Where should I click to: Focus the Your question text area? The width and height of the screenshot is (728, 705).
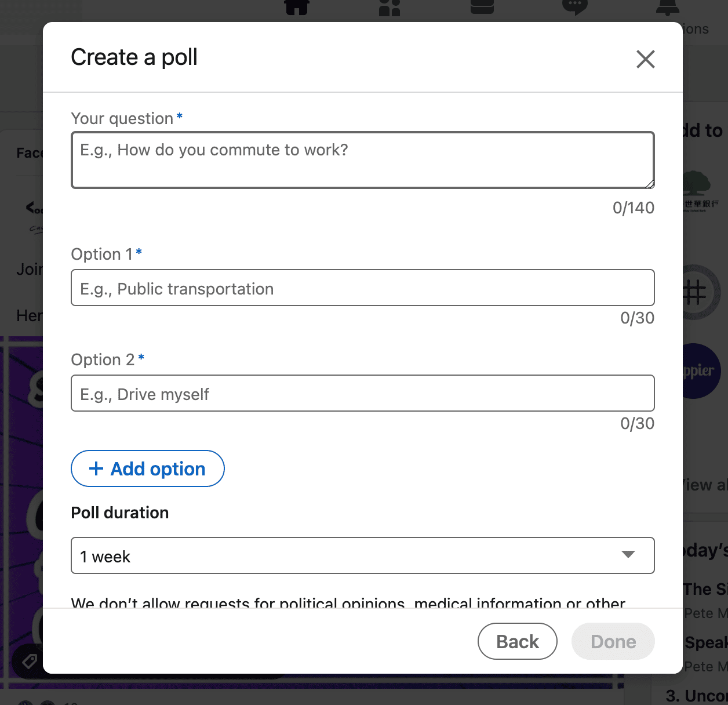[x=362, y=160]
